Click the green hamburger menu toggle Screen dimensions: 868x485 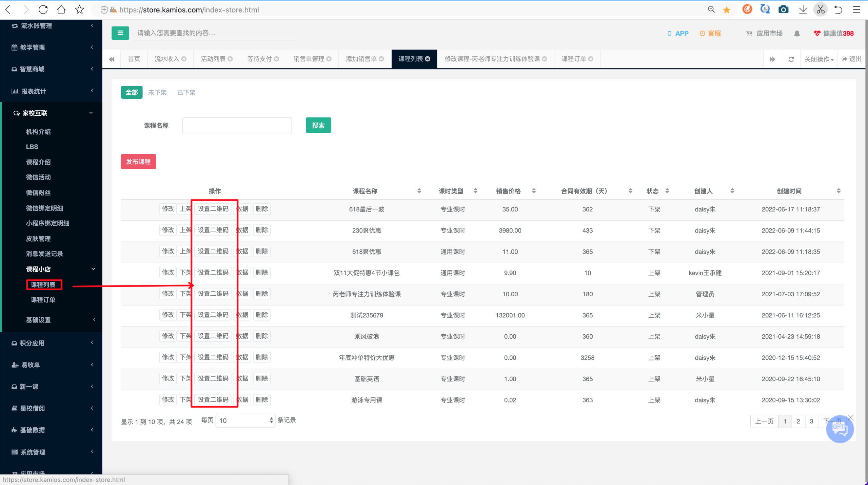tap(120, 33)
